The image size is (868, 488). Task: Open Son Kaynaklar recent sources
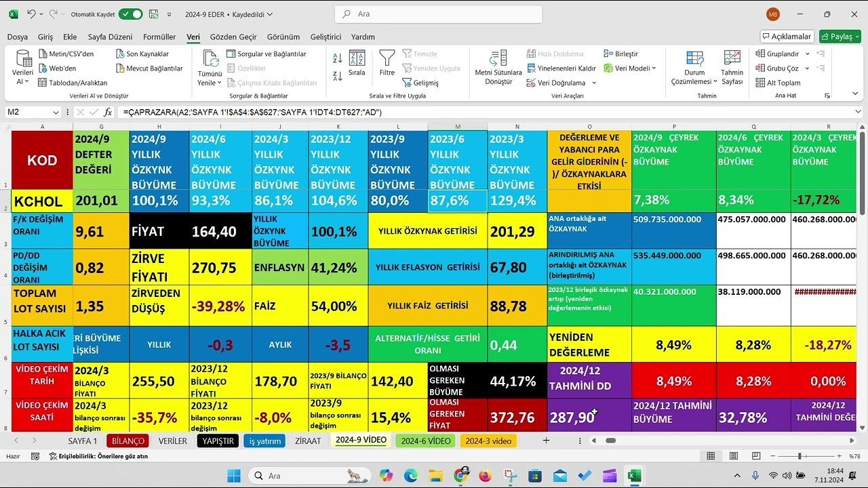point(142,54)
